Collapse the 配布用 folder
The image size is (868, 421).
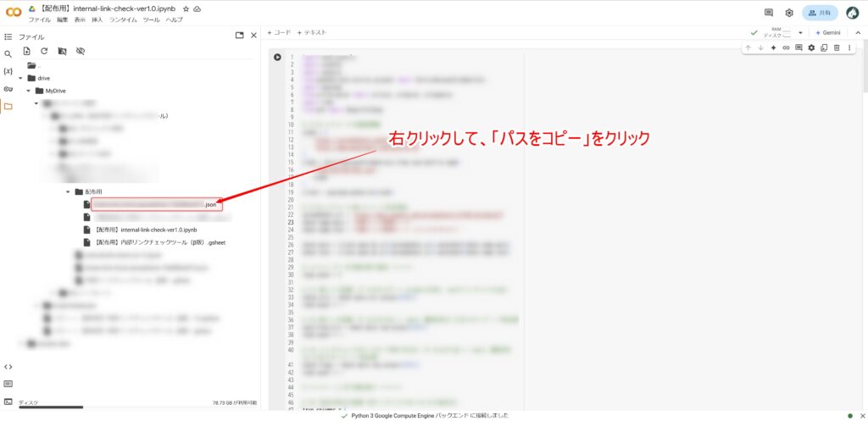[68, 191]
